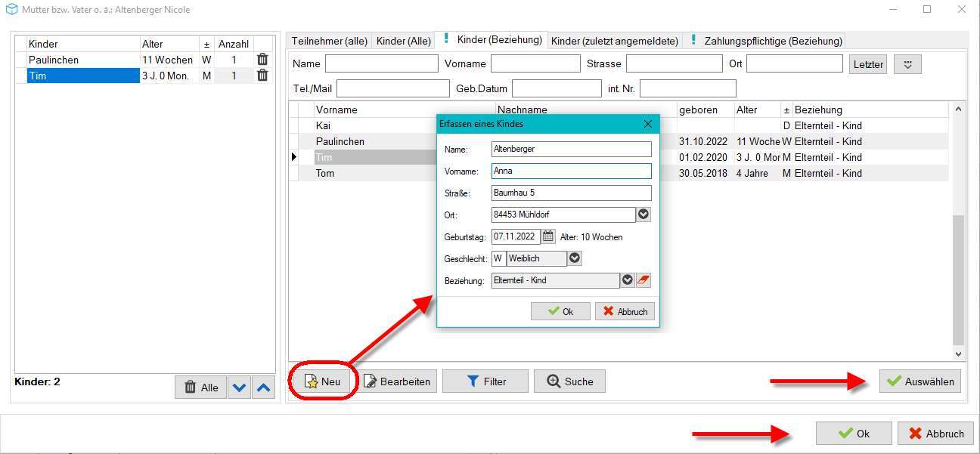Image resolution: width=980 pixels, height=454 pixels.
Task: Click the Bearbeiten button
Action: pyautogui.click(x=397, y=381)
